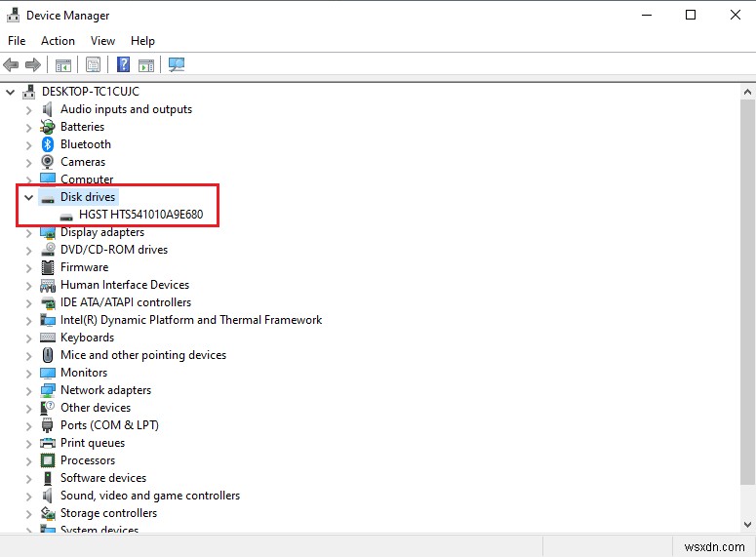Maximize the Device Manager window
Viewport: 756px width, 557px height.
point(691,15)
